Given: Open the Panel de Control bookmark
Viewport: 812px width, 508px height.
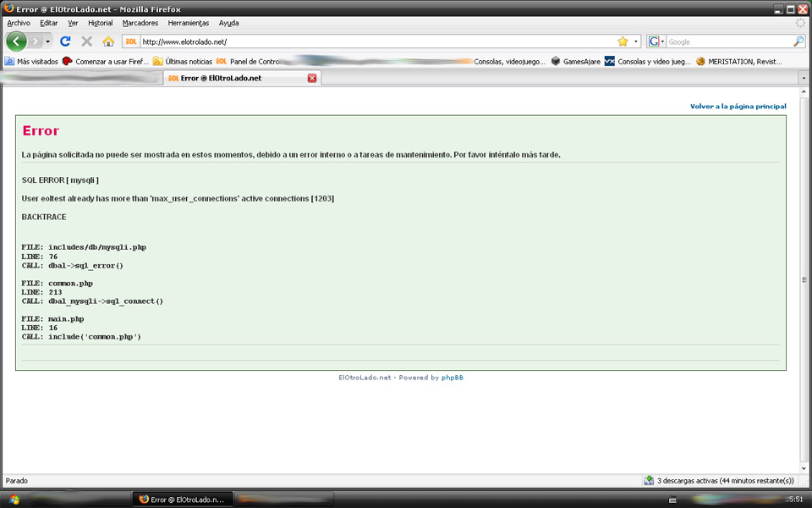Looking at the screenshot, I should 249,61.
